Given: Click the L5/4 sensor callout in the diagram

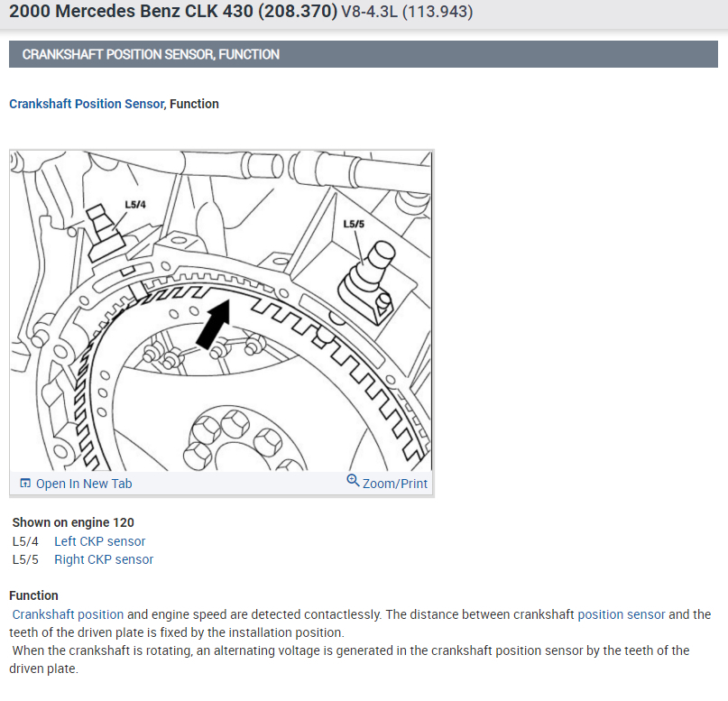Looking at the screenshot, I should tap(135, 204).
